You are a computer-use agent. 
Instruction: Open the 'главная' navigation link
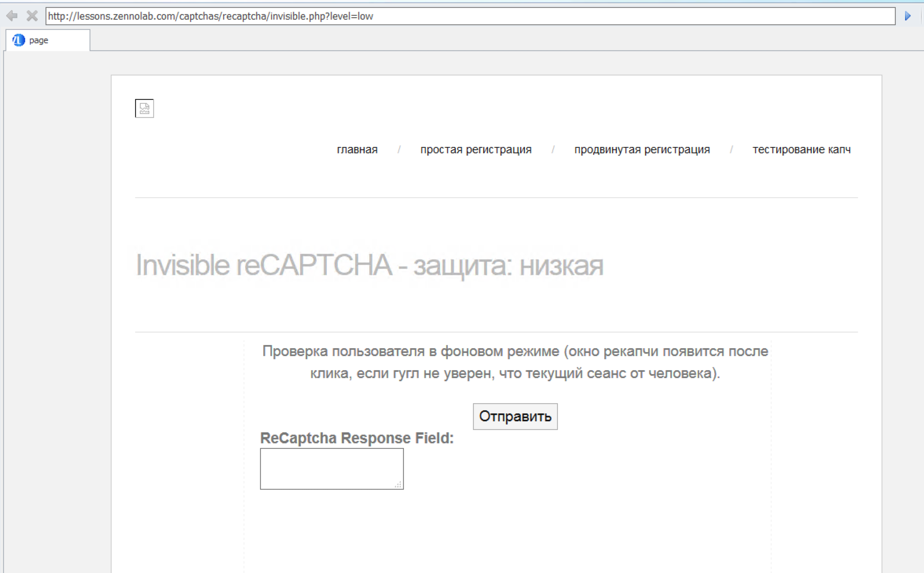pos(357,149)
